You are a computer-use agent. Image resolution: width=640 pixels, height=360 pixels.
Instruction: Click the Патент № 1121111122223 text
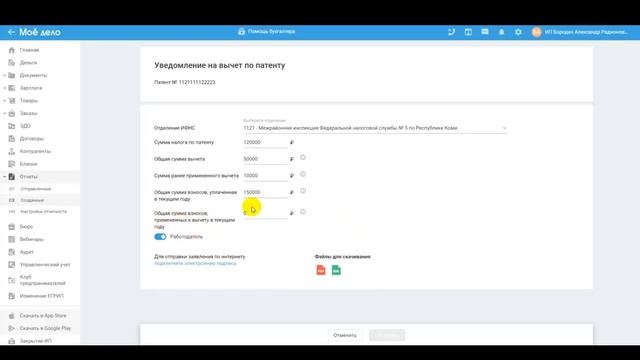(x=184, y=82)
